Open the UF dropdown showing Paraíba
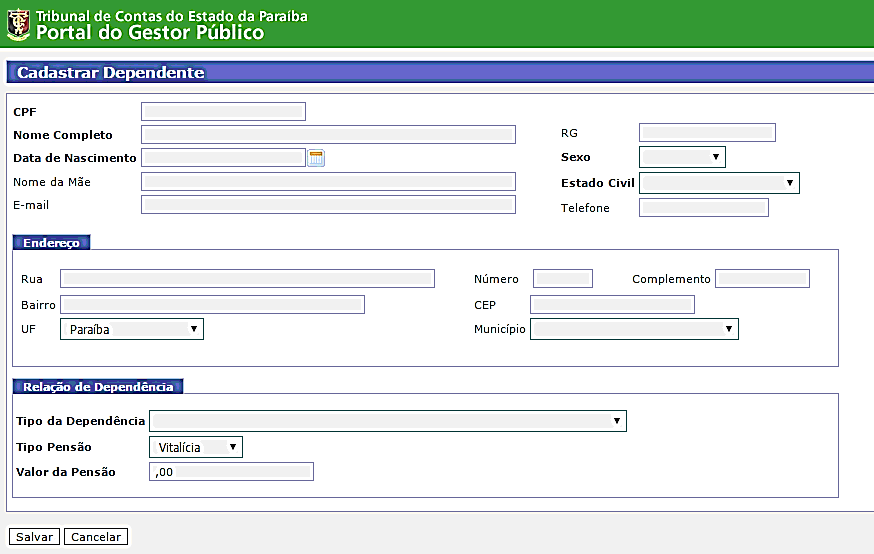 pos(132,329)
